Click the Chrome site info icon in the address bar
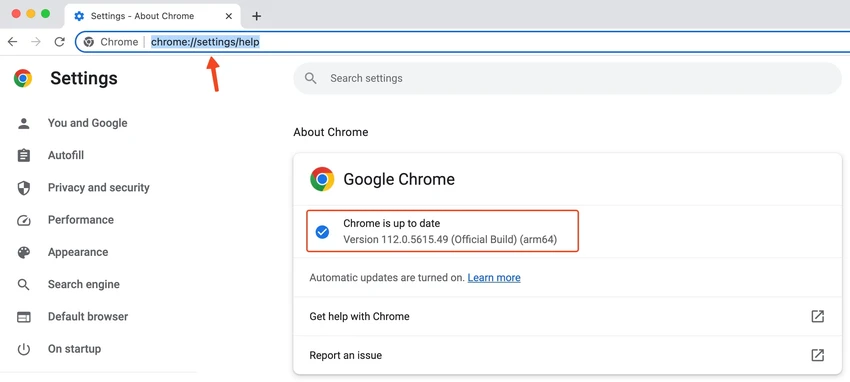This screenshot has width=850, height=382. click(x=89, y=42)
